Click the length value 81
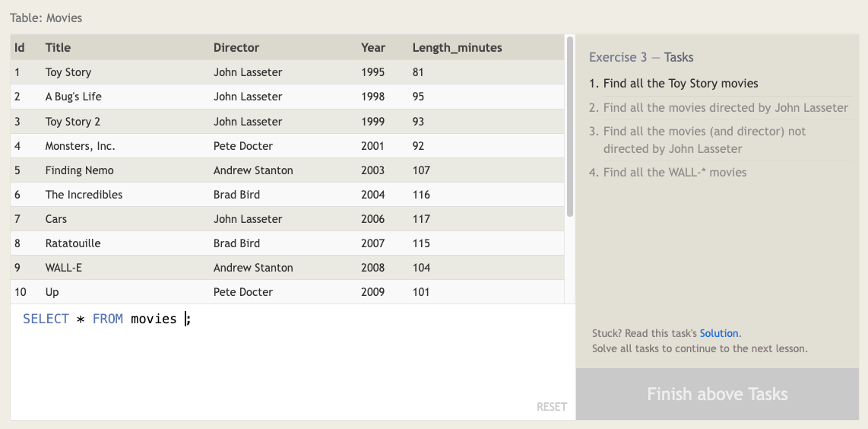Viewport: 868px width, 429px height. 418,72
